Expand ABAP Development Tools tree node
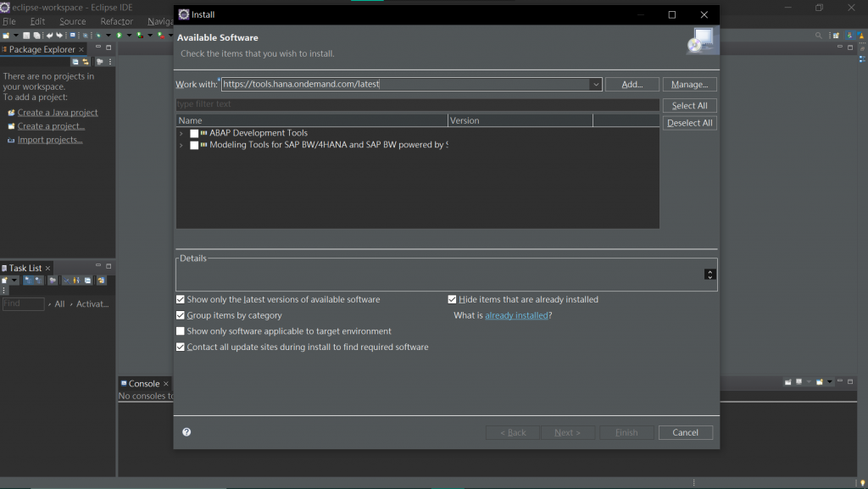This screenshot has height=489, width=868. coord(181,133)
